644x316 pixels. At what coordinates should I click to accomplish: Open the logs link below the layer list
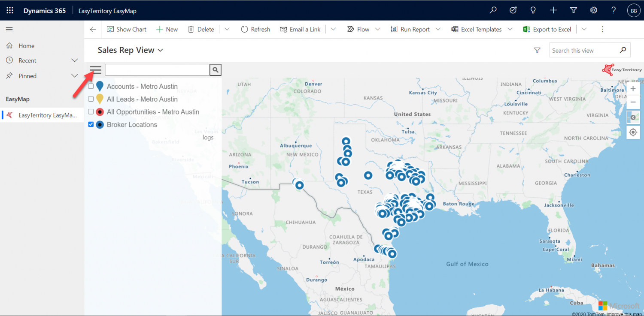coord(208,137)
